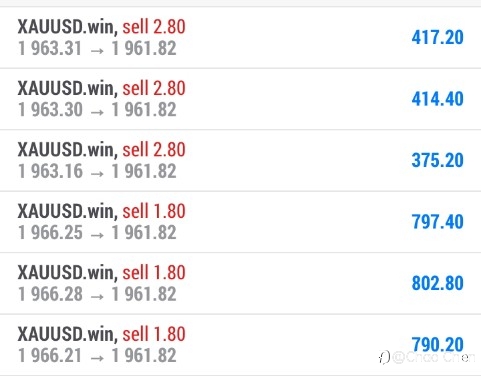Viewport: 481px width, 384px height.
Task: Click the price line 1 966.28 → 1 961.82
Action: click(x=97, y=294)
